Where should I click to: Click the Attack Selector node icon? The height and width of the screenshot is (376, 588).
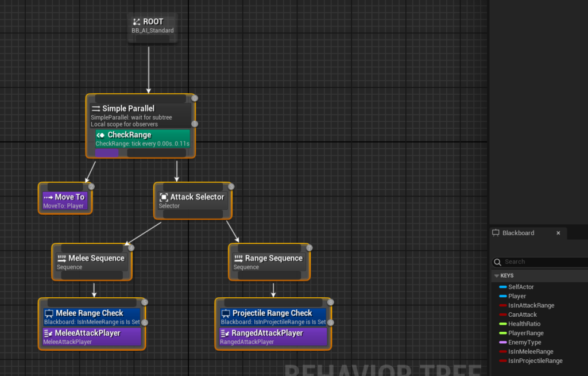[164, 197]
